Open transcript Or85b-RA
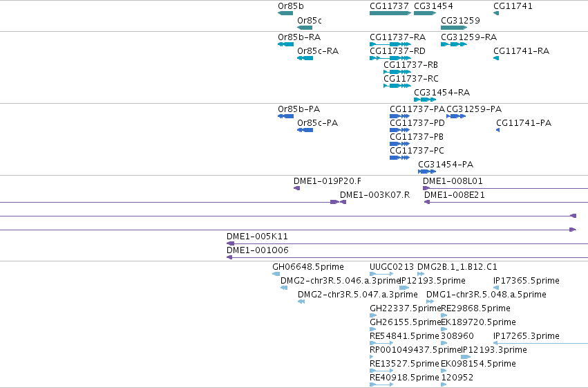 299,37
